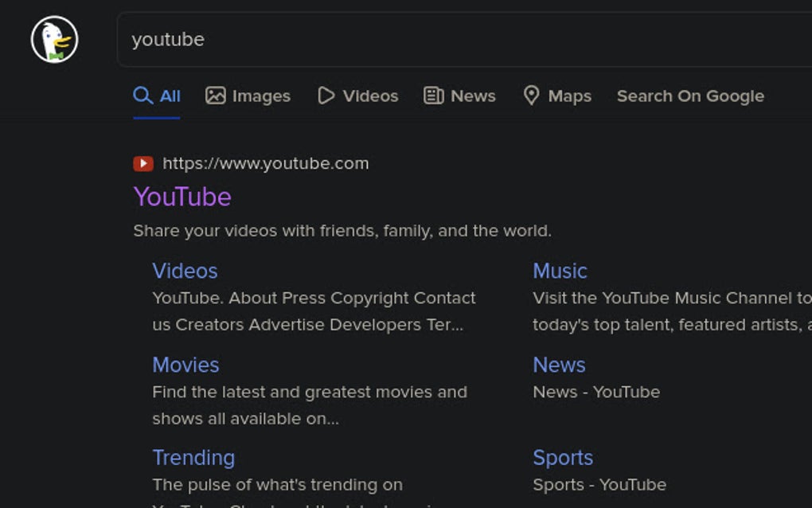
Task: Click the magnifier icon on the All tab
Action: [142, 95]
